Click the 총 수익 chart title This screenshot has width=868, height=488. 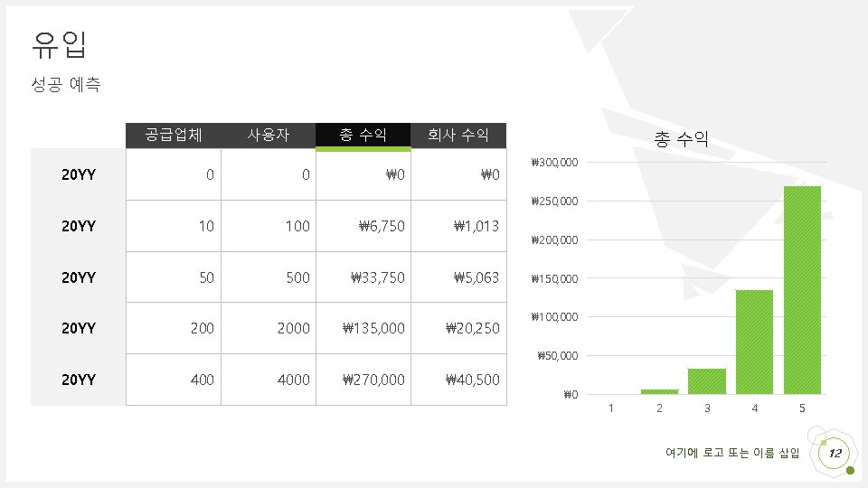(x=681, y=138)
